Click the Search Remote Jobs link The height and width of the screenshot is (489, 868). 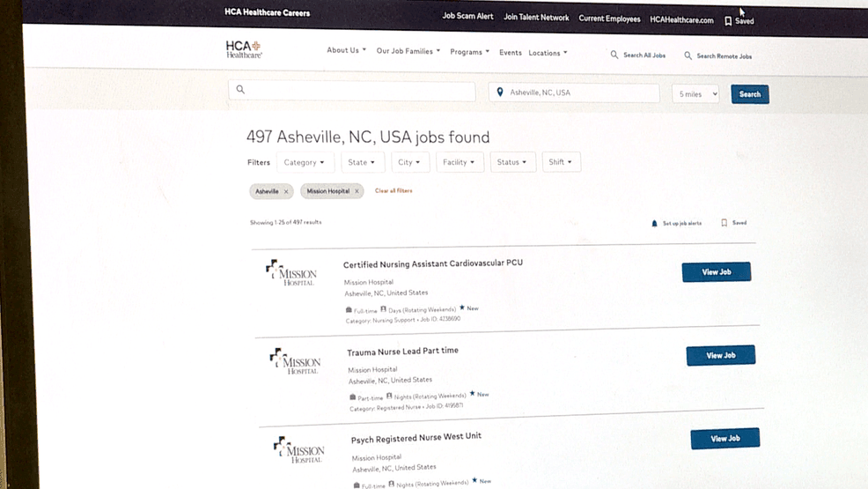[725, 56]
